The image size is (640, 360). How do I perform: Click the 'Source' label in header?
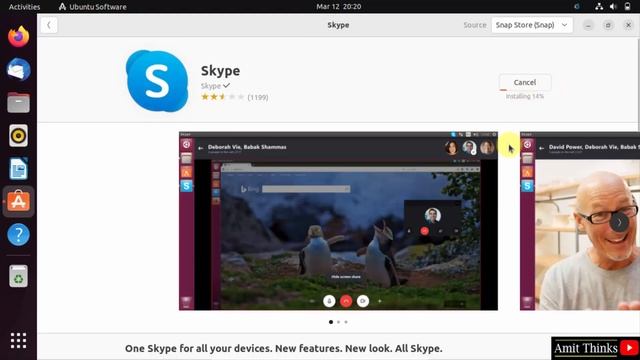(475, 25)
